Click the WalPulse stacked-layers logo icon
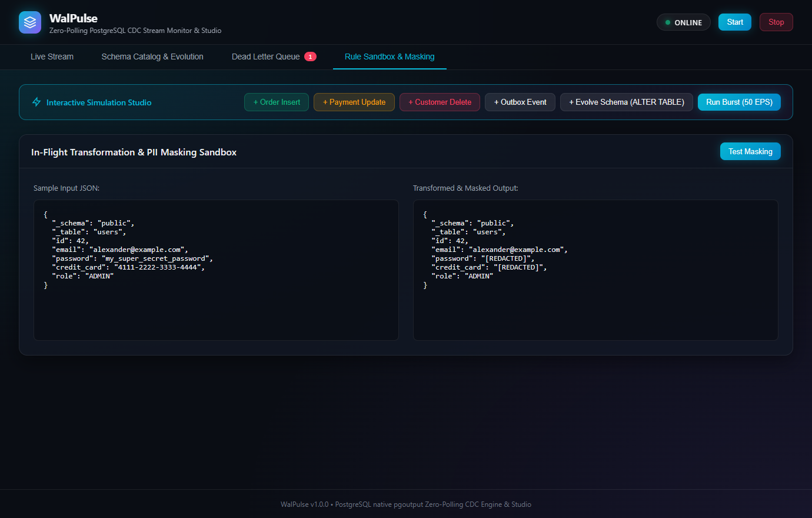Viewport: 812px width, 518px height. [30, 22]
